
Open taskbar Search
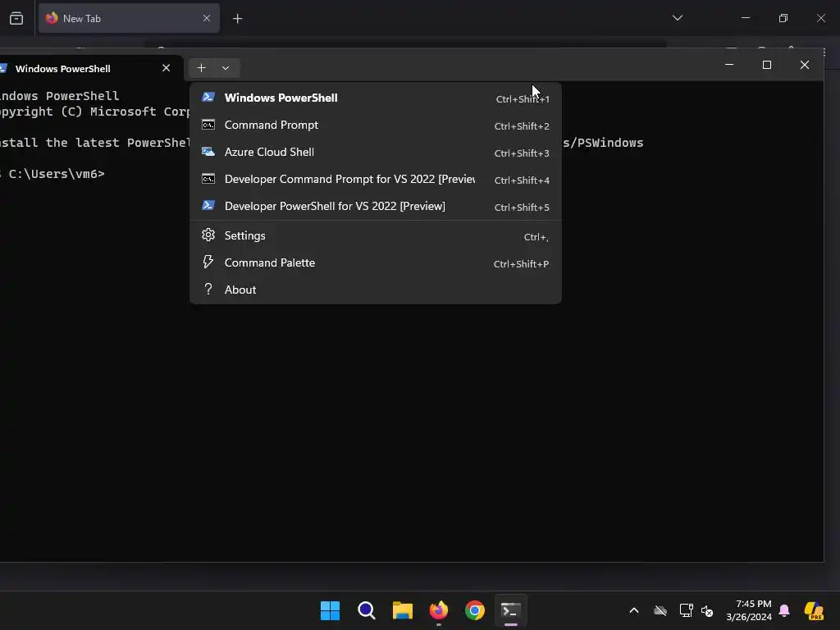point(367,610)
